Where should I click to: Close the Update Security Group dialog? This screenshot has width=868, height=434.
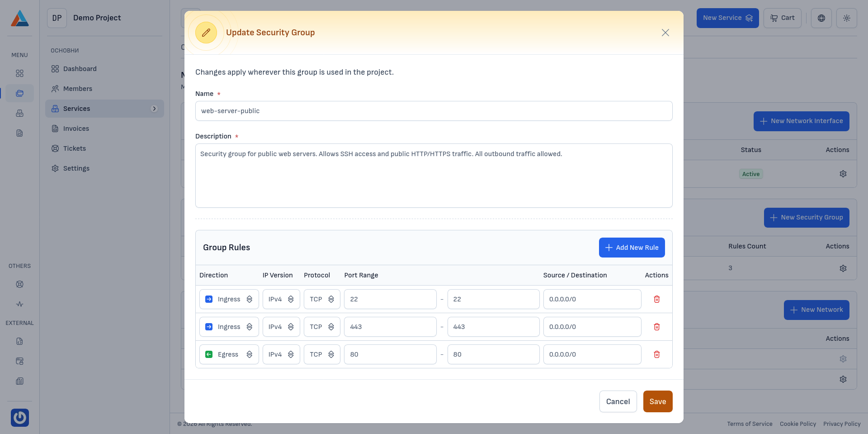(665, 33)
